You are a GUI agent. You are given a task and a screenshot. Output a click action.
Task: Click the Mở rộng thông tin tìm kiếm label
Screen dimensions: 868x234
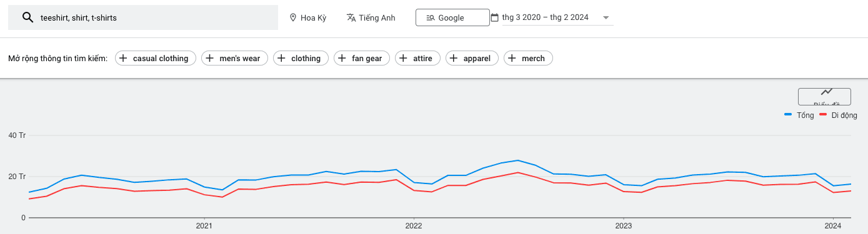(57, 58)
